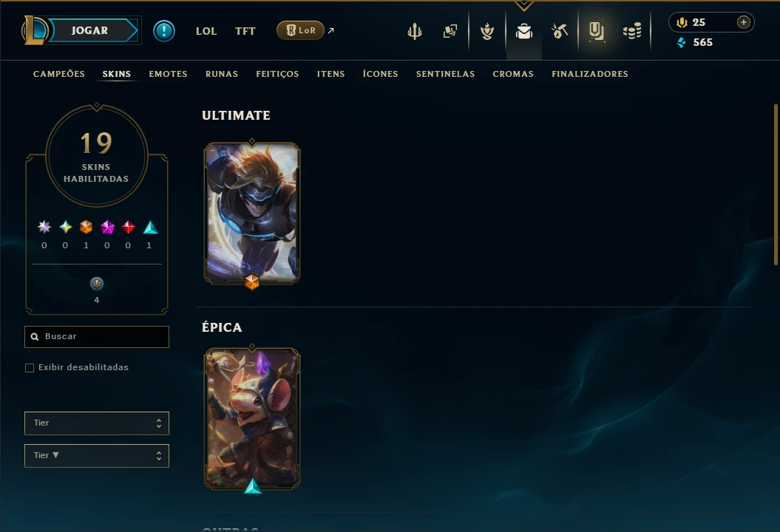Open the Clash trident icon
Screen dimensions: 780x532
tap(414, 31)
